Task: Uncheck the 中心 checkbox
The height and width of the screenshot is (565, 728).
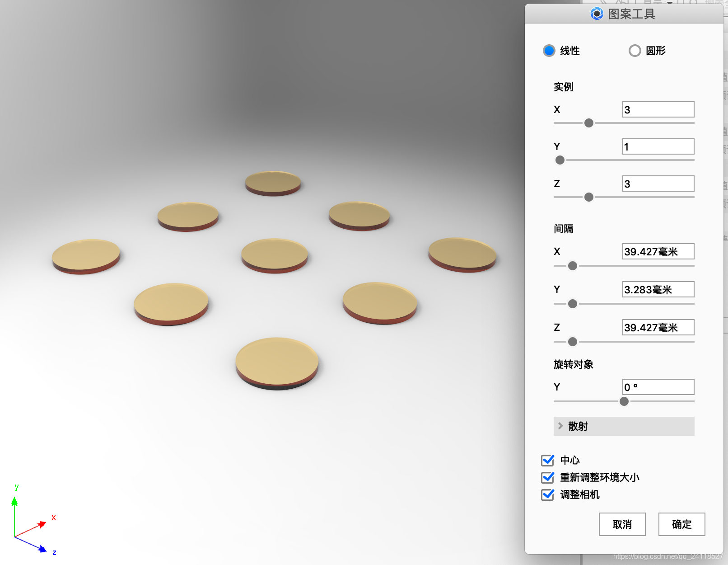Action: tap(548, 460)
